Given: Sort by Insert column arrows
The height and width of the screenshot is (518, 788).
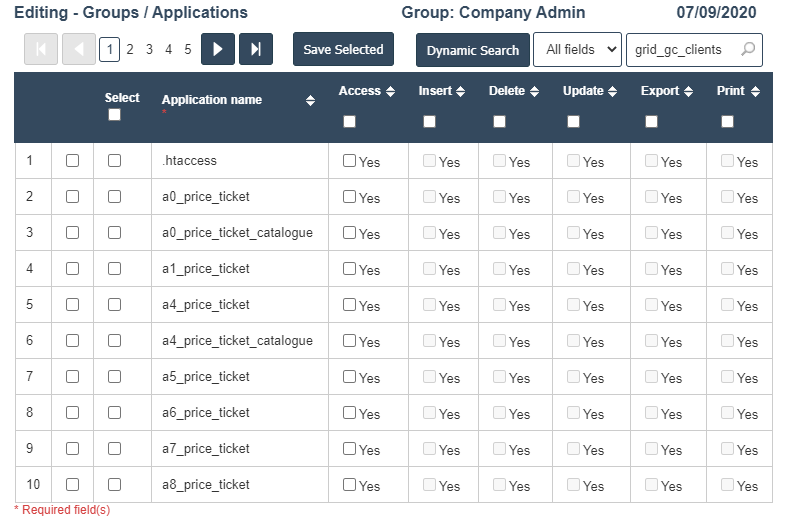Looking at the screenshot, I should click(460, 92).
